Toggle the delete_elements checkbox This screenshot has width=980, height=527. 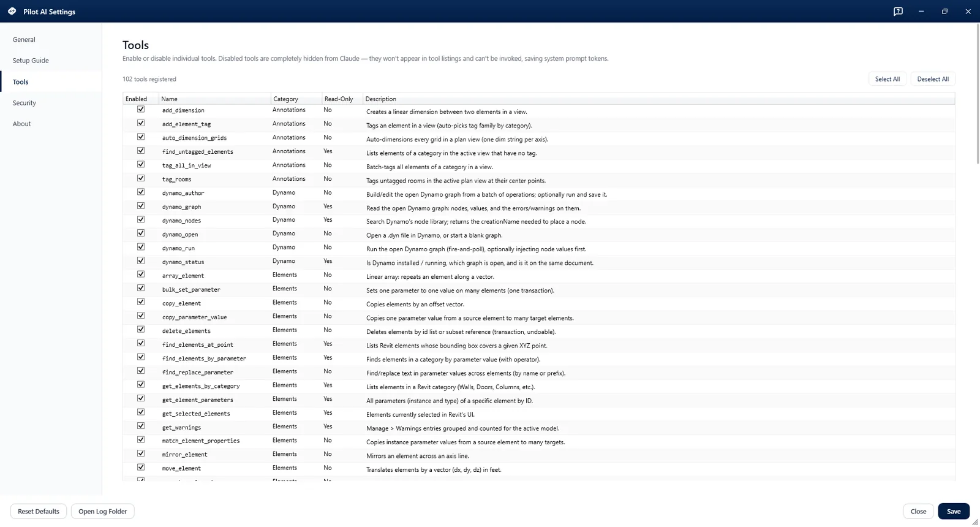point(141,330)
